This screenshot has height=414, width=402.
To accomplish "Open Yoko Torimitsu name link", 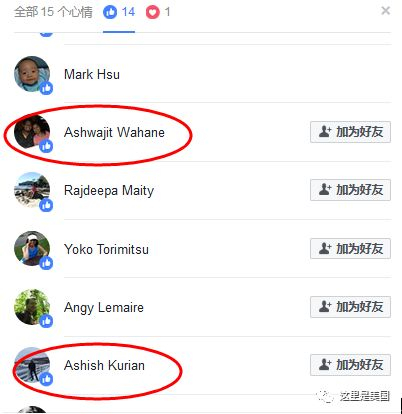I will pyautogui.click(x=106, y=249).
